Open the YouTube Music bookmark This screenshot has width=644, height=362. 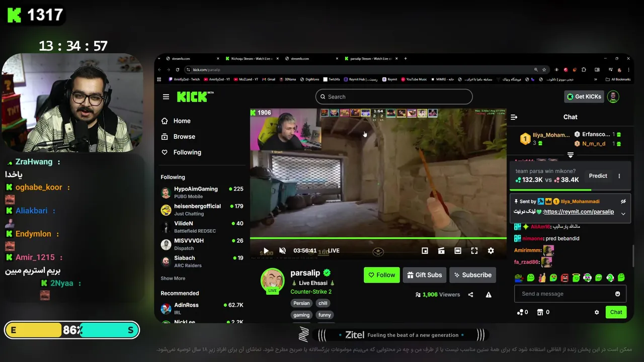(x=414, y=79)
